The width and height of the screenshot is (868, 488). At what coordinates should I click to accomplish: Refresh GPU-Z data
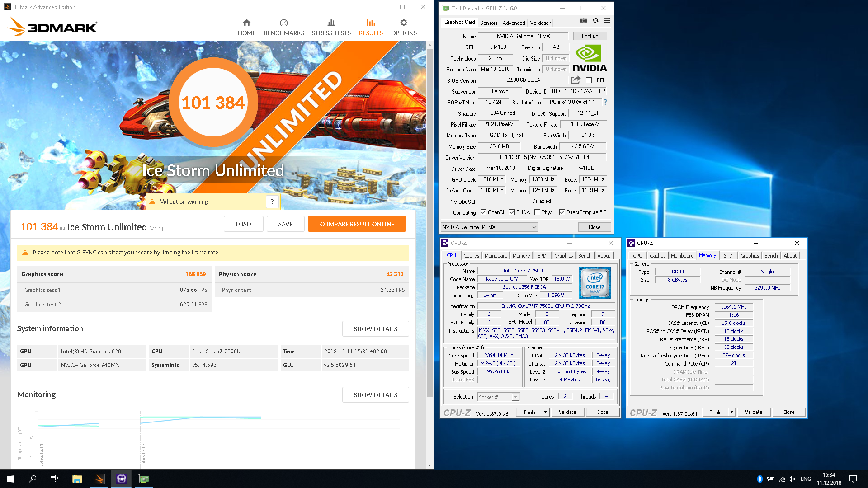pyautogui.click(x=595, y=20)
